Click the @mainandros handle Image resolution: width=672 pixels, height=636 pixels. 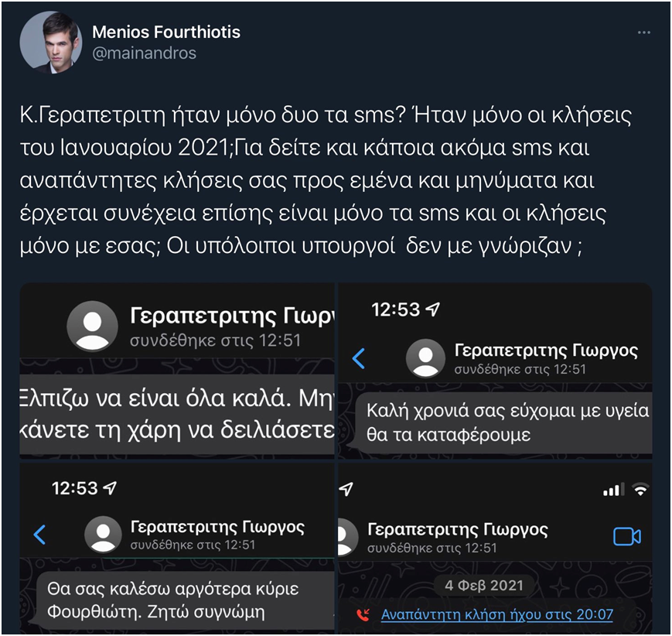click(144, 53)
